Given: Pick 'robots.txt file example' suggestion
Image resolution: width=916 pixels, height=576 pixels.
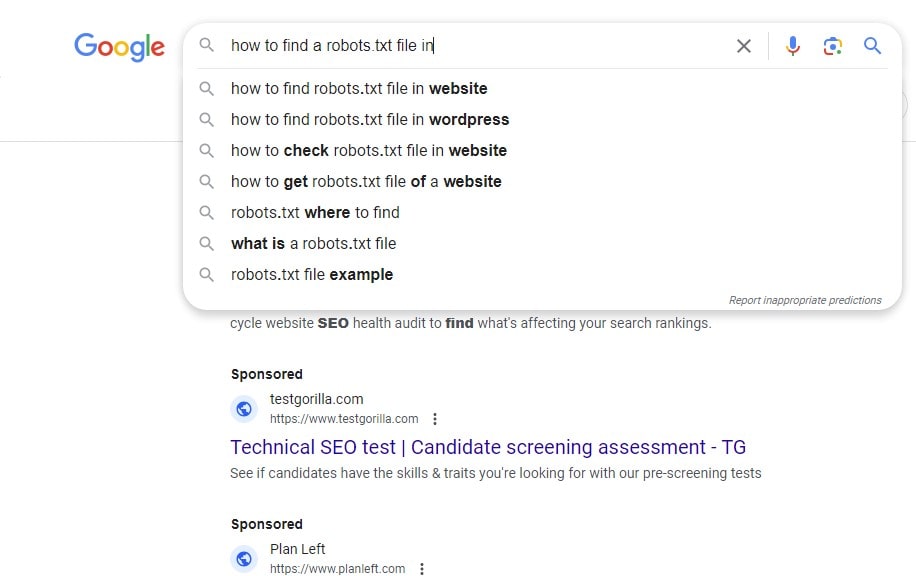Looking at the screenshot, I should [542, 274].
